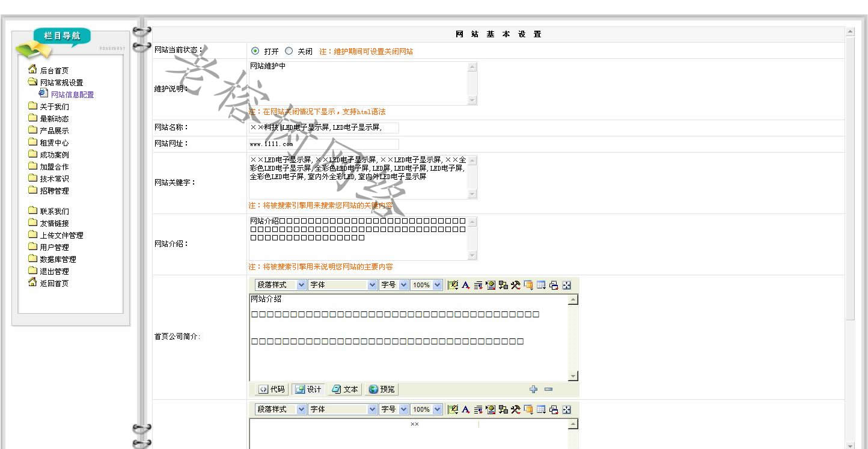Toggle fullscreen icon in 首页公司简介 editor toolbar

tap(566, 285)
